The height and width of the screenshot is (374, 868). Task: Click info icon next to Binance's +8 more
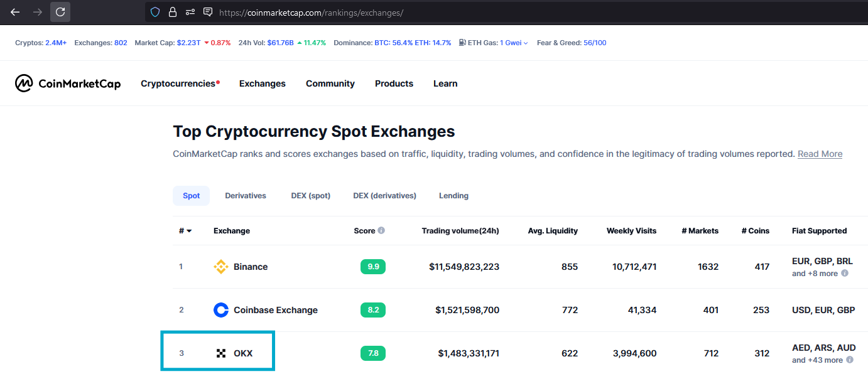coord(845,273)
